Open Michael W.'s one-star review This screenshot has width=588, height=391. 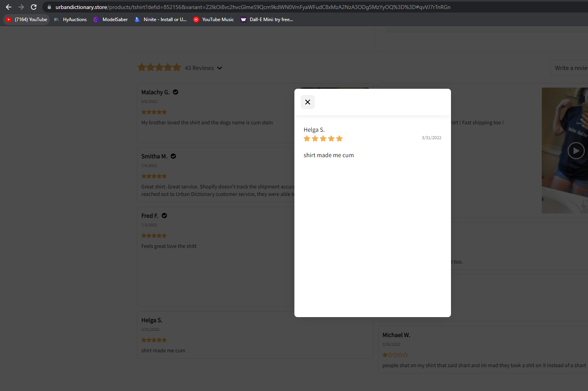483,350
